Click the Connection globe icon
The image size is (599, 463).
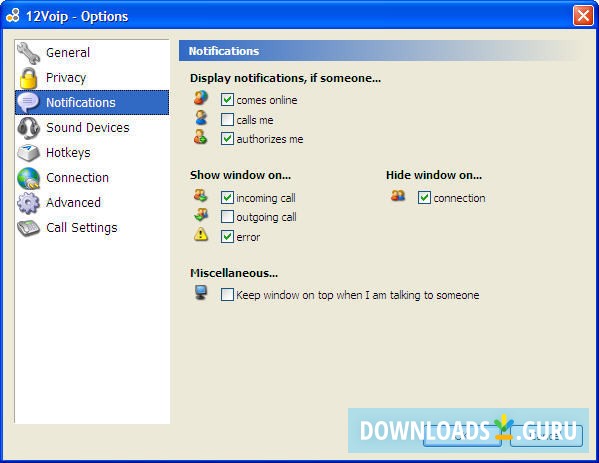point(29,178)
